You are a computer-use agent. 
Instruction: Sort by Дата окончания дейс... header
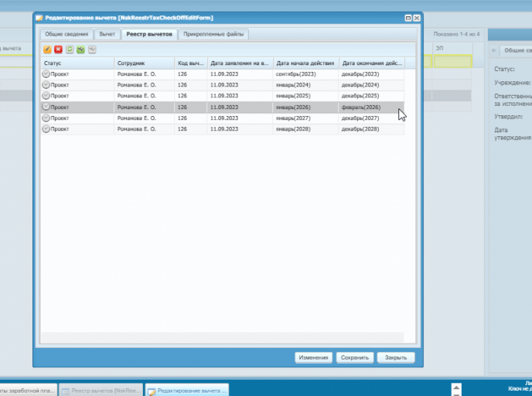tap(372, 63)
